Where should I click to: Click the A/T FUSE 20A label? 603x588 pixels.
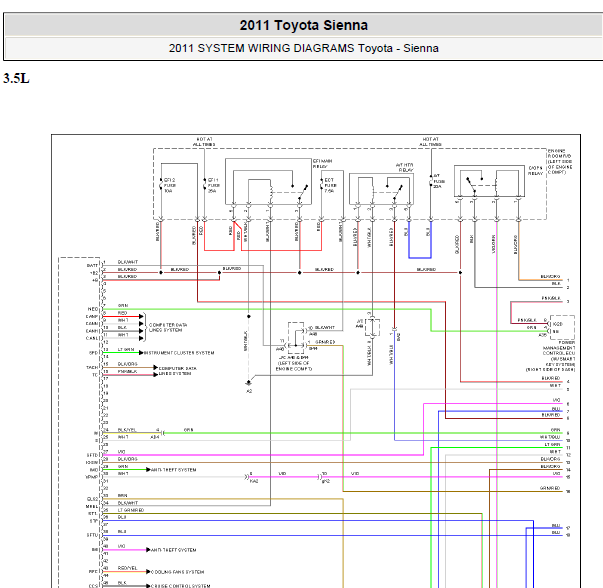[x=439, y=181]
